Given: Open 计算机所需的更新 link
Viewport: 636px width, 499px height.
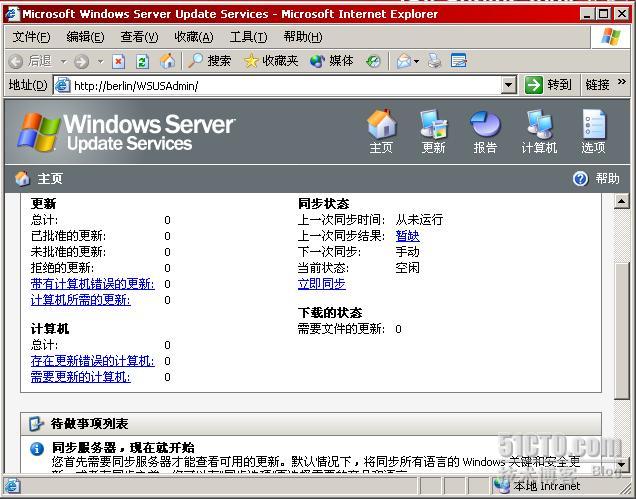Looking at the screenshot, I should pyautogui.click(x=81, y=300).
